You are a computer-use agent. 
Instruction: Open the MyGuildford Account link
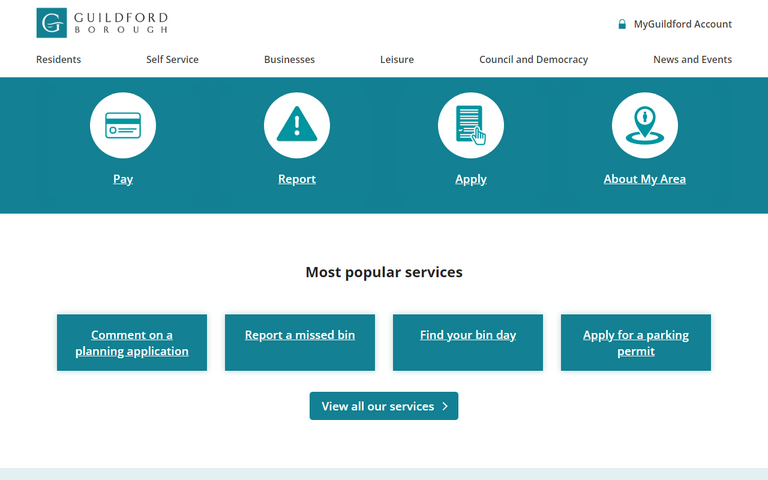pos(683,24)
